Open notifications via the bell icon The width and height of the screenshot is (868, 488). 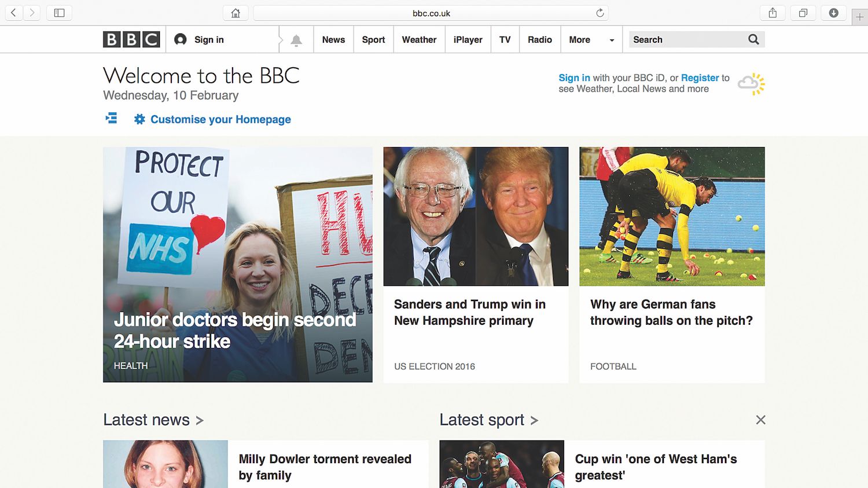point(296,39)
